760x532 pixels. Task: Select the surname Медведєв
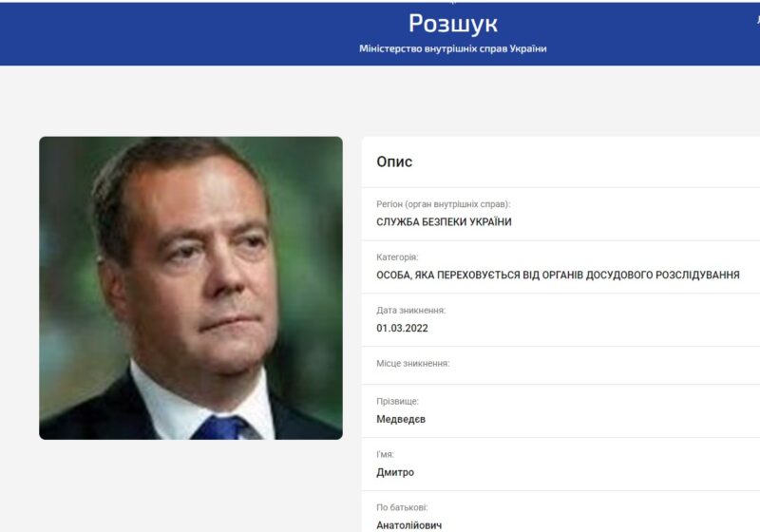tap(401, 419)
